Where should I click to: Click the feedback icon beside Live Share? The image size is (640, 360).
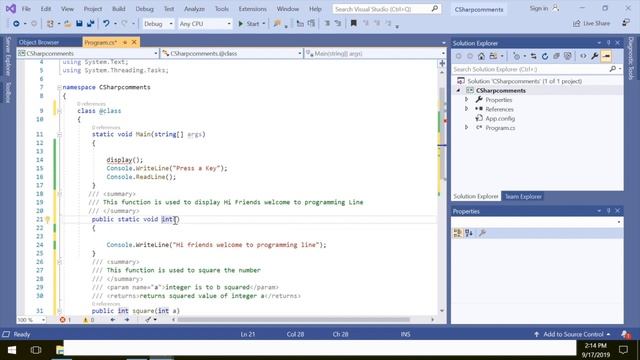click(x=626, y=23)
